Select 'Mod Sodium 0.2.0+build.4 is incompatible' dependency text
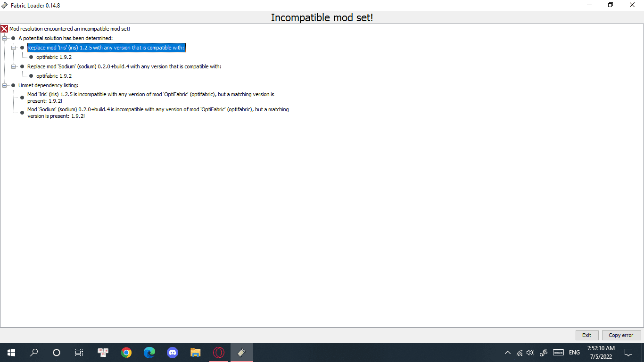Viewport: 644px width, 362px height. pyautogui.click(x=158, y=113)
